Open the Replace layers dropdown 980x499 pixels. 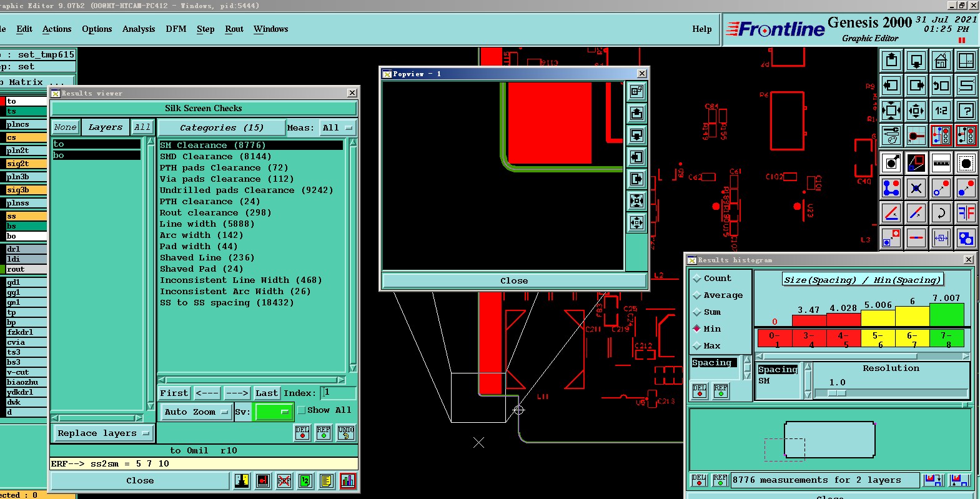click(x=102, y=433)
